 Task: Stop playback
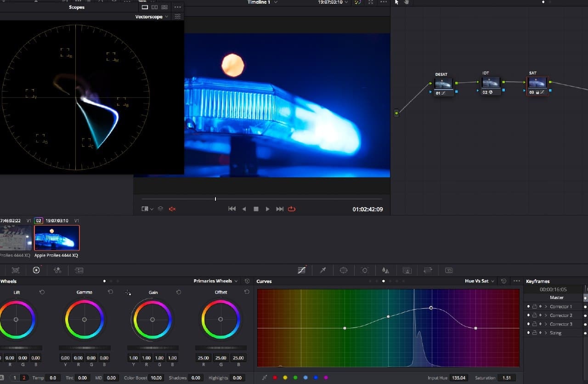pos(256,209)
